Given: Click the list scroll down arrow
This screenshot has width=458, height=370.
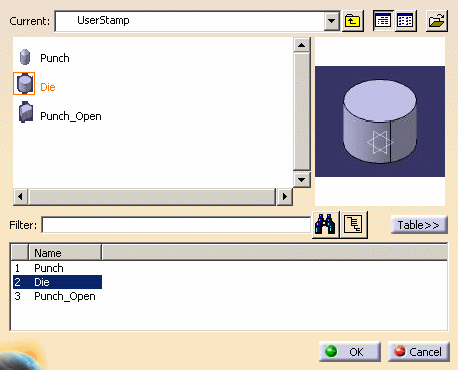Looking at the screenshot, I should click(x=302, y=180).
